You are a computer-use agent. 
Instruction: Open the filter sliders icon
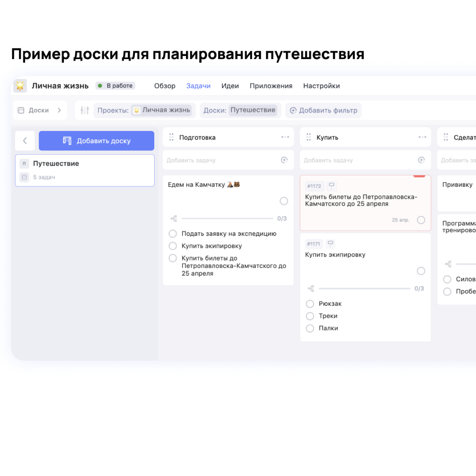pyautogui.click(x=84, y=110)
